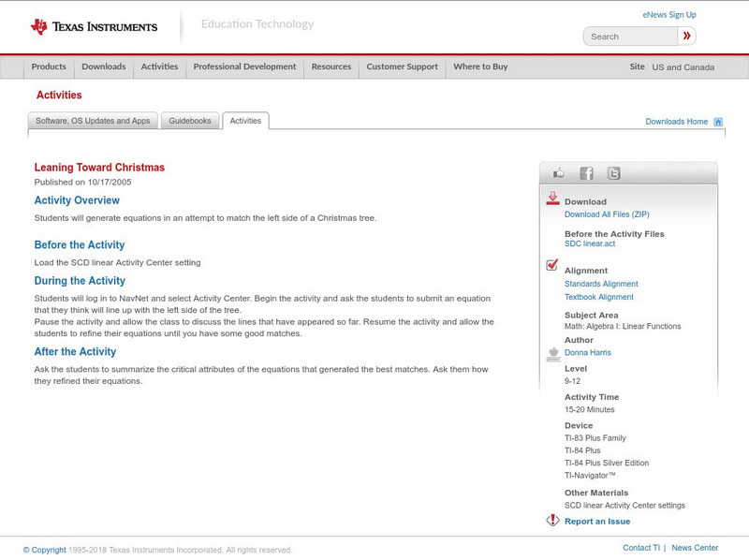Open the Customer Support menu
The image size is (749, 560).
[x=403, y=66]
